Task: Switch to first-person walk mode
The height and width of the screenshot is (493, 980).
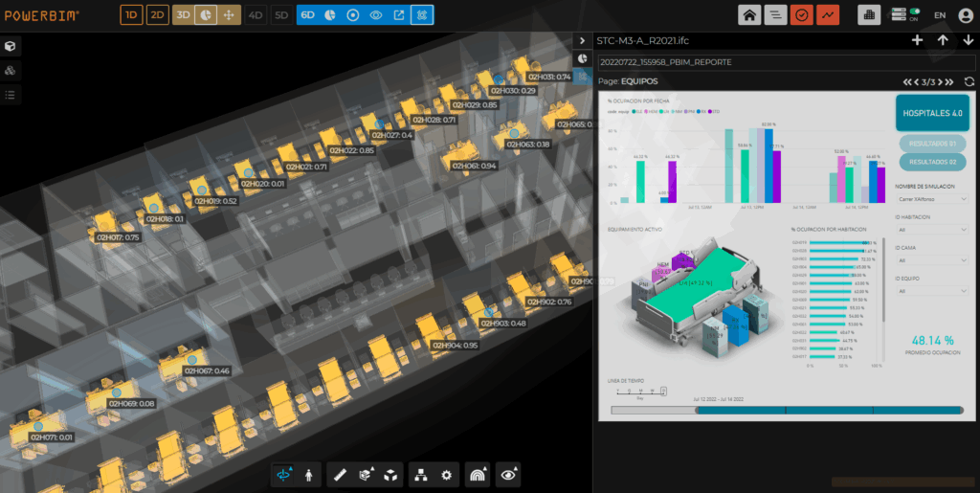Action: [x=309, y=474]
